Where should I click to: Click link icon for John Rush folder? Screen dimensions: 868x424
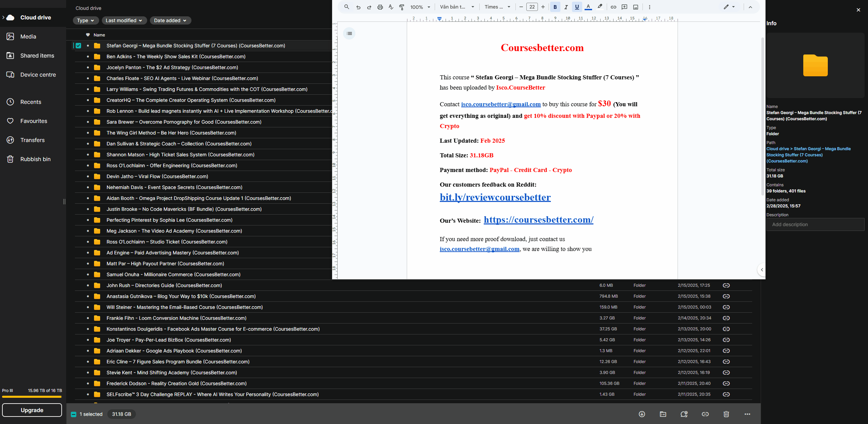[726, 285]
